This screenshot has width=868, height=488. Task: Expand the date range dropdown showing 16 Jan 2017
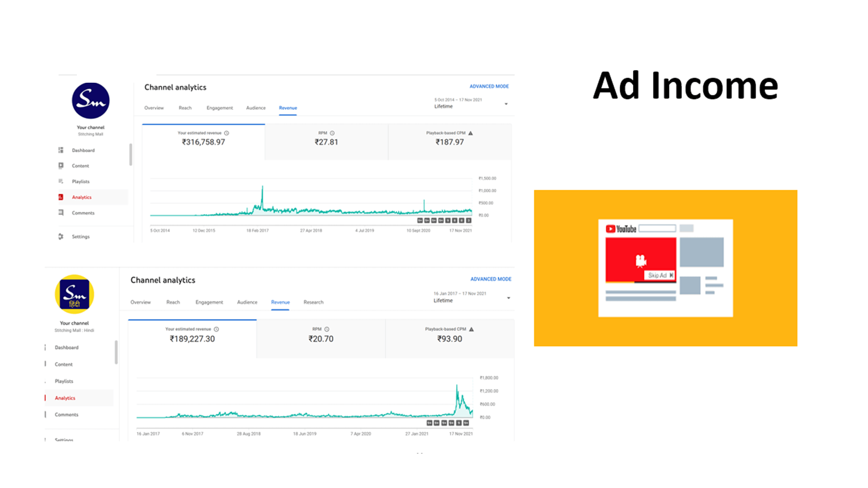pyautogui.click(x=509, y=298)
